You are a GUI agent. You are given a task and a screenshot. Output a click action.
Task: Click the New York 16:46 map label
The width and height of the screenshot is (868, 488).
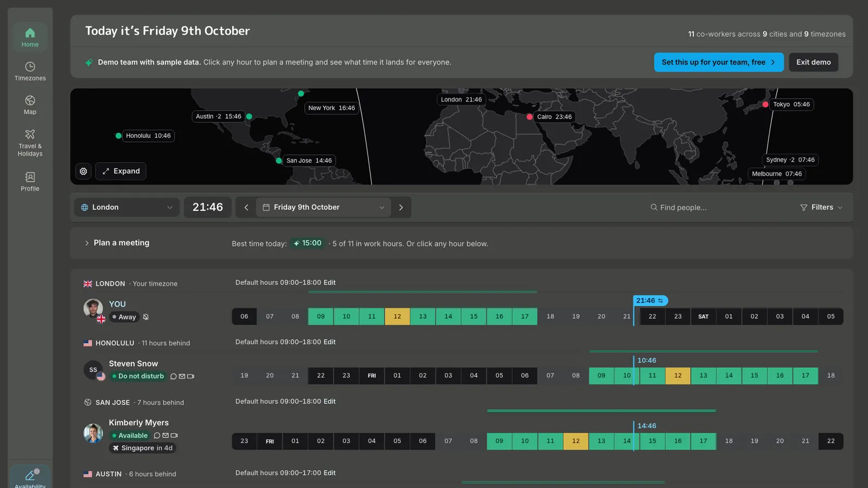click(331, 108)
